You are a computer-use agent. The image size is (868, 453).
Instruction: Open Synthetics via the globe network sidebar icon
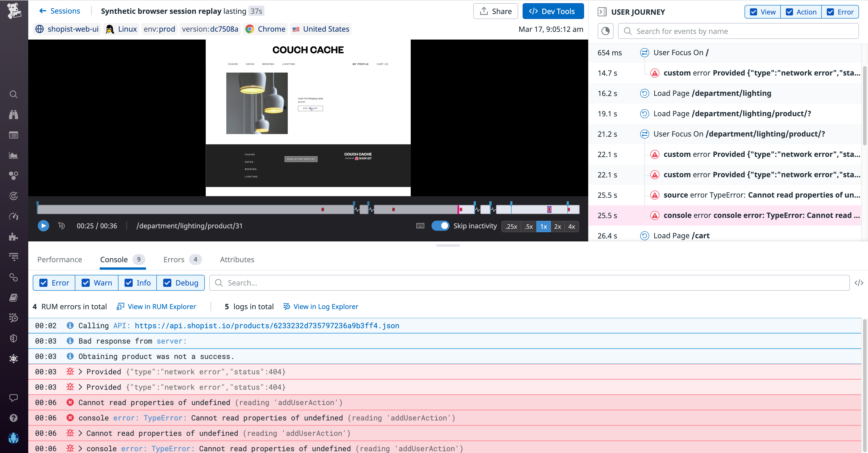point(14,359)
